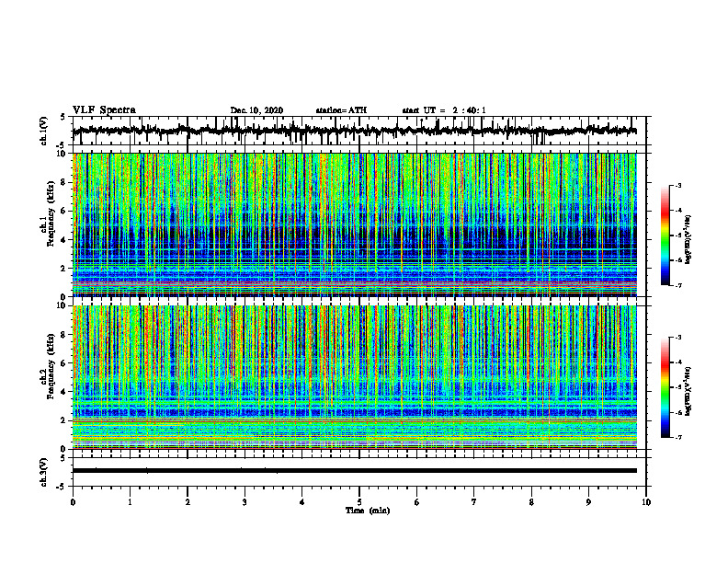The height and width of the screenshot is (563, 728).
Task: Click the ch.1 spectrogram color bar
Action: [x=665, y=236]
